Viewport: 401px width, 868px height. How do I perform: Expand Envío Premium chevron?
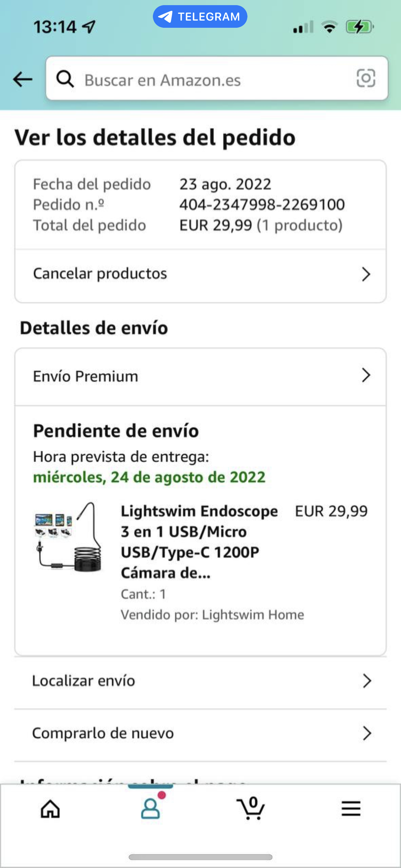[x=366, y=375]
